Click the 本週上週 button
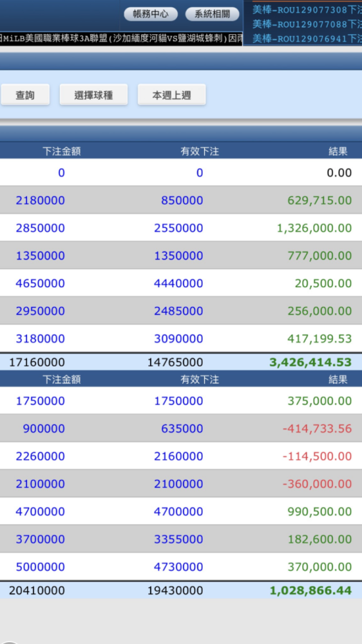This screenshot has width=362, height=644. pyautogui.click(x=172, y=95)
